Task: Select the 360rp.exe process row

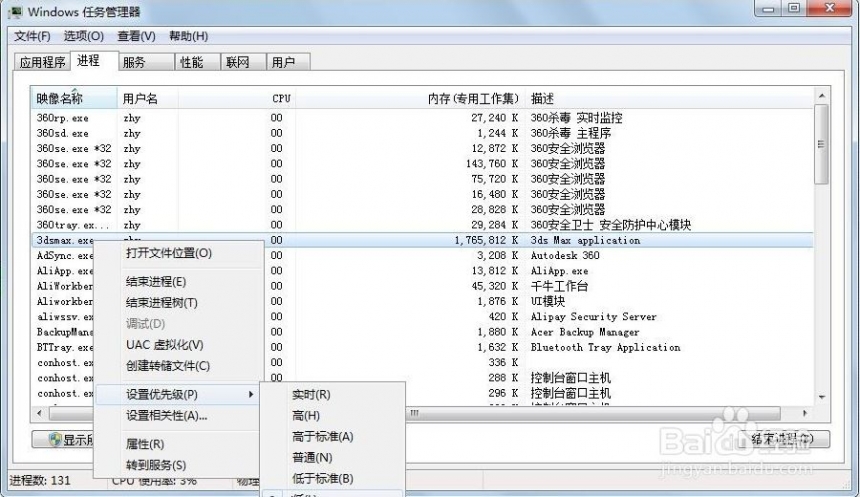Action: pos(422,118)
